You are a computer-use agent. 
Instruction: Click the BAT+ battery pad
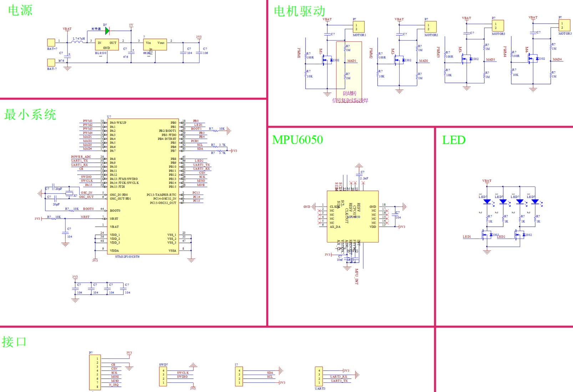51,42
